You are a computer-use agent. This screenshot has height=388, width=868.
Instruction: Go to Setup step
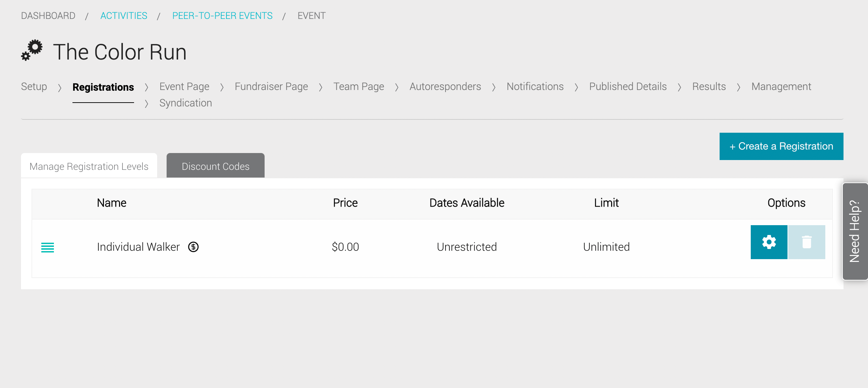[x=34, y=86]
